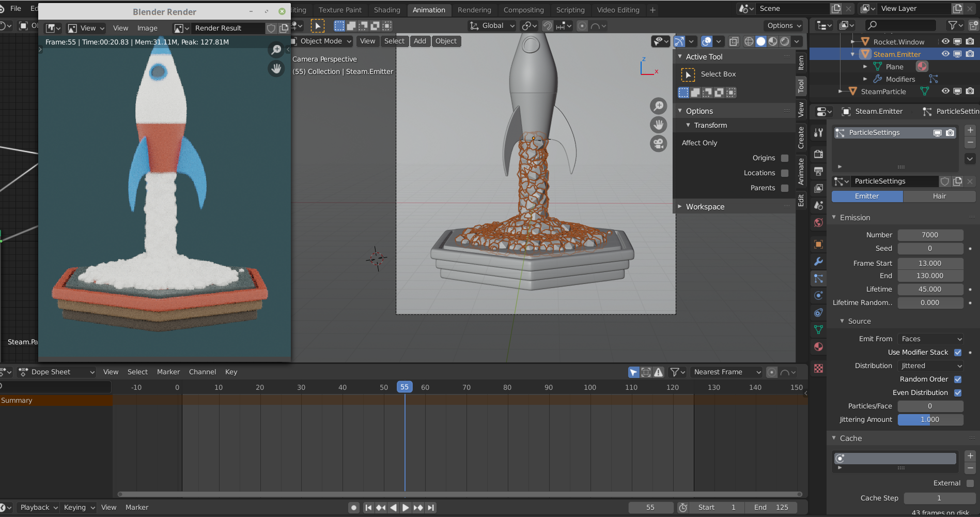Jump to the end frame button
The image size is (980, 517).
coord(431,508)
